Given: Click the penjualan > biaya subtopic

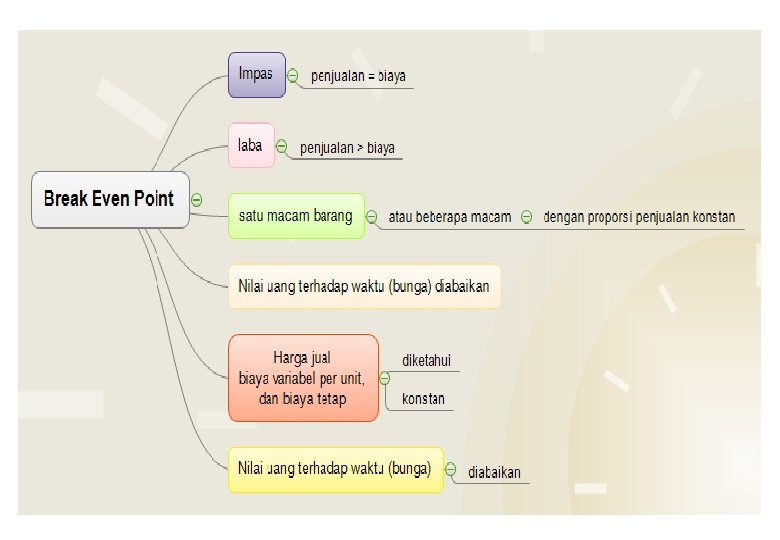Looking at the screenshot, I should coord(347,147).
